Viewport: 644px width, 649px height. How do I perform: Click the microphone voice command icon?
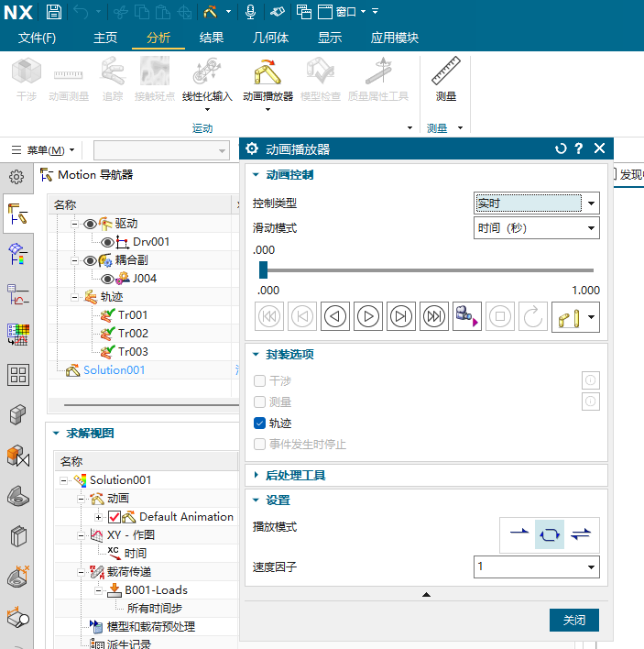[250, 12]
